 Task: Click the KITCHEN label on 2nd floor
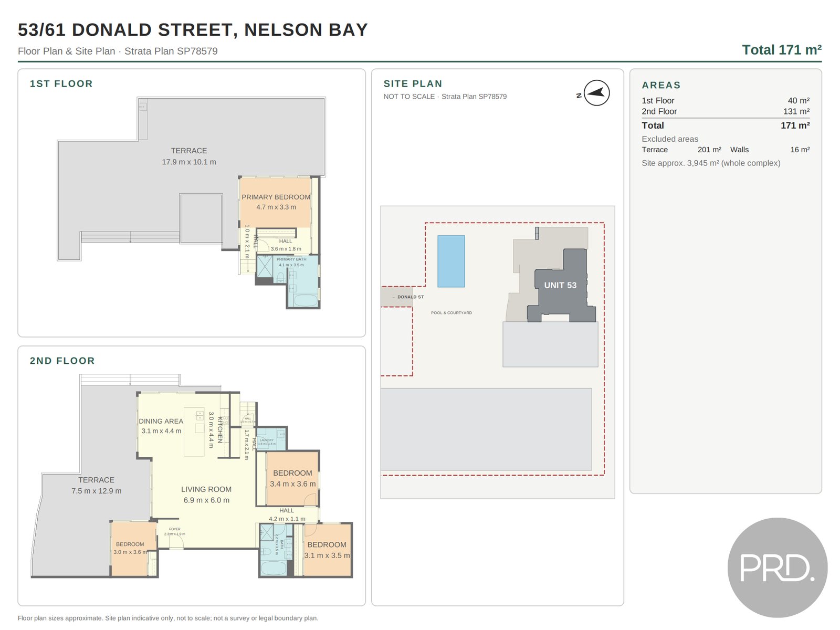coord(219,429)
